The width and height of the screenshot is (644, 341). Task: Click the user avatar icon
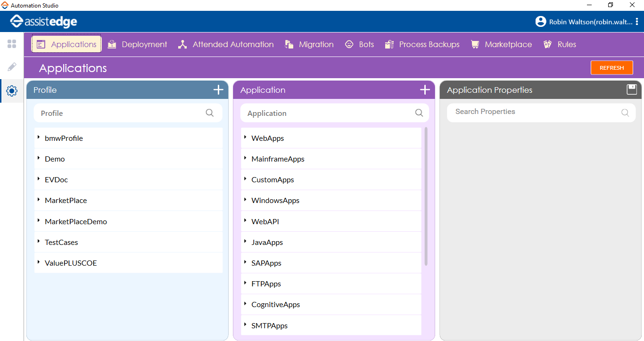click(540, 22)
